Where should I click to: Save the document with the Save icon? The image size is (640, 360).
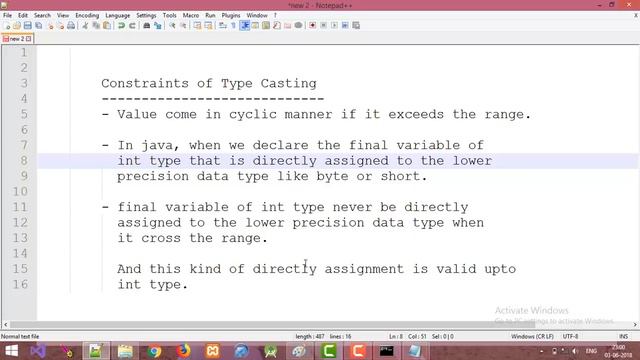click(27, 25)
